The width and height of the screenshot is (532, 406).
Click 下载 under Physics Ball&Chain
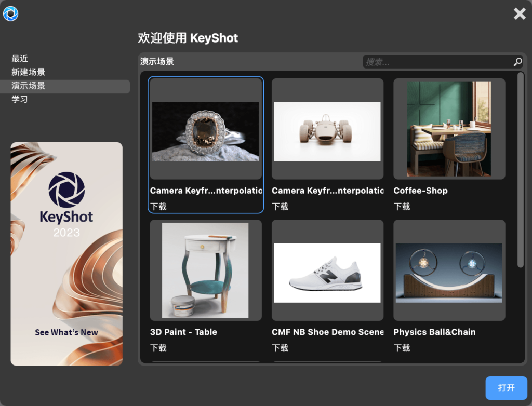pyautogui.click(x=402, y=348)
